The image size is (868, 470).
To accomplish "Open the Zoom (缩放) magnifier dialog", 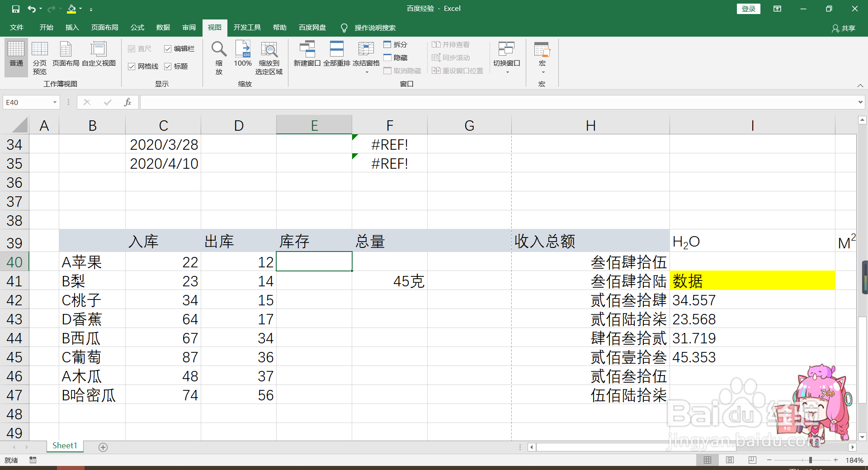I will pos(219,57).
